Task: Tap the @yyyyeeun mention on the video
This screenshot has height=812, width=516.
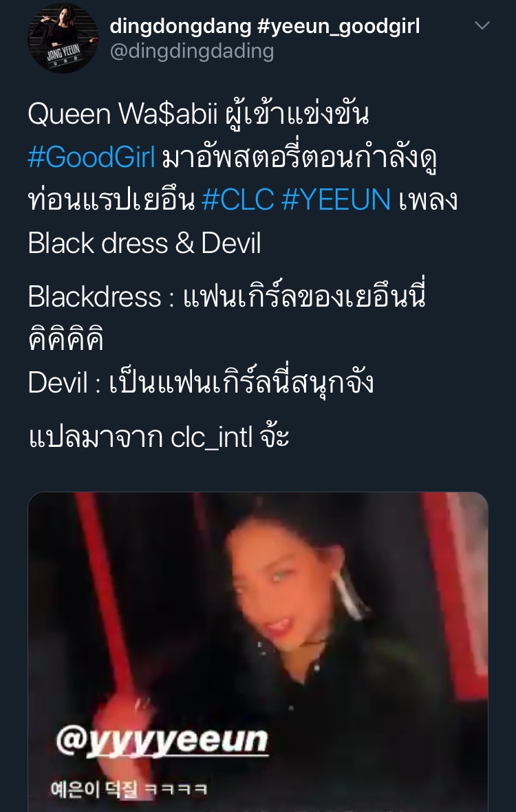Action: coord(162,740)
